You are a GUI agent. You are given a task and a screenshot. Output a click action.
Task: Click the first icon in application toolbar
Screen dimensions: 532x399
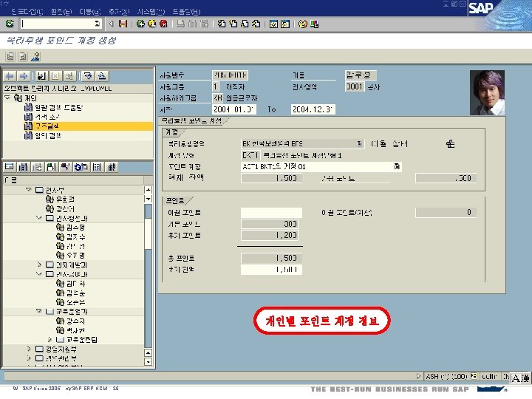pos(10,56)
